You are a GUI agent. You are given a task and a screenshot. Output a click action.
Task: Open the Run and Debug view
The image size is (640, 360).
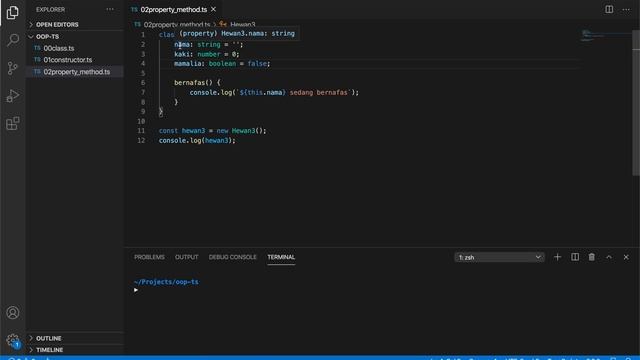click(x=13, y=96)
